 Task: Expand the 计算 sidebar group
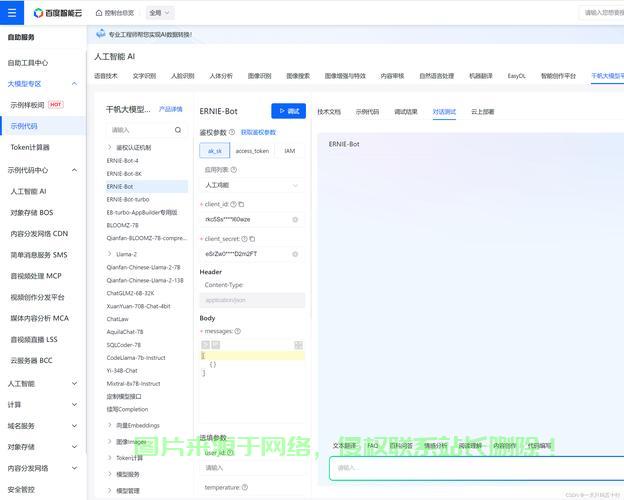(74, 404)
